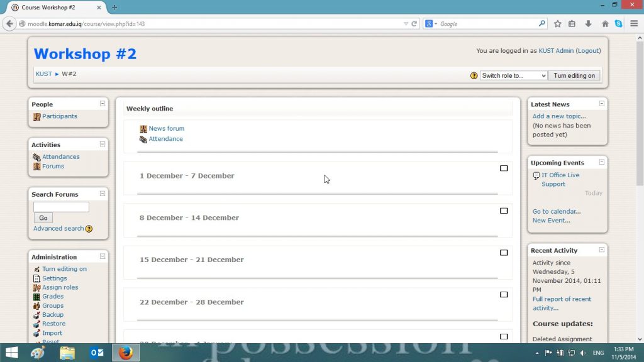Click the Backup icon in Administration
Image resolution: width=644 pixels, height=362 pixels.
pyautogui.click(x=37, y=315)
